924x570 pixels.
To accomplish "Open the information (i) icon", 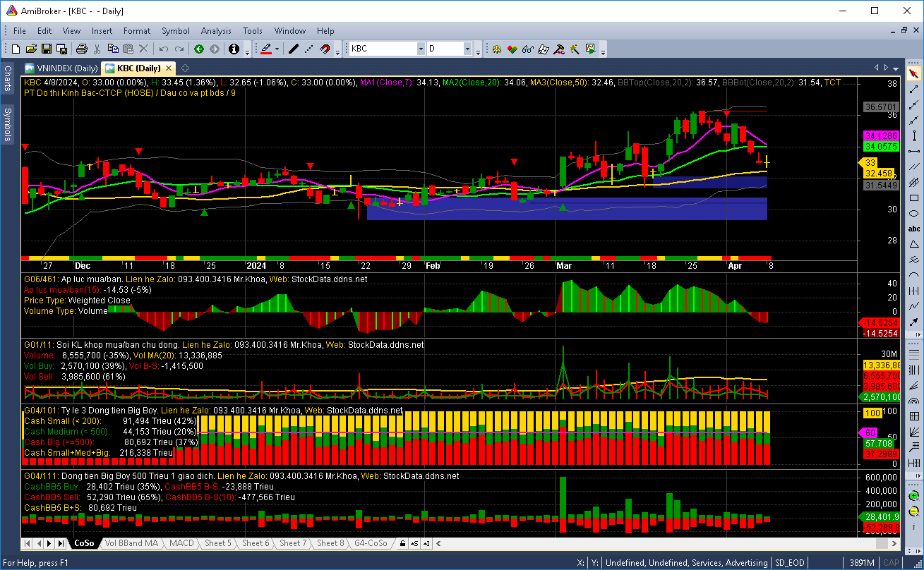I will tap(234, 49).
